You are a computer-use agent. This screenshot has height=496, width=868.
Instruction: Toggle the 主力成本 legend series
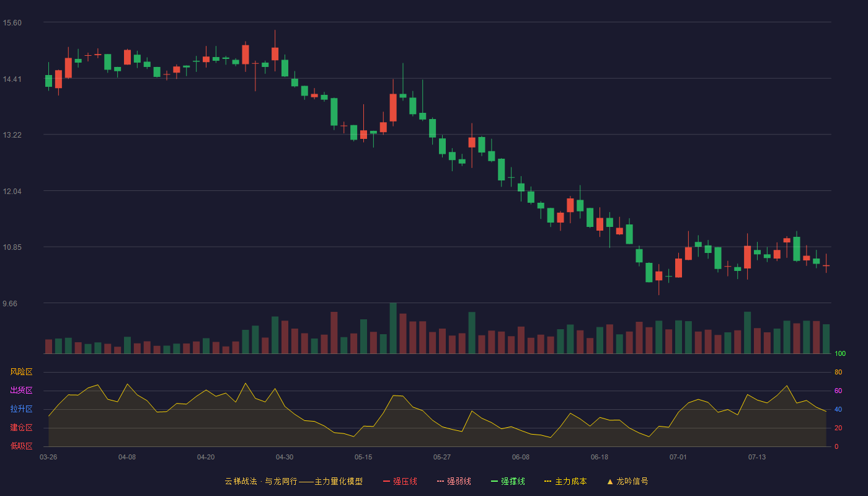click(565, 481)
